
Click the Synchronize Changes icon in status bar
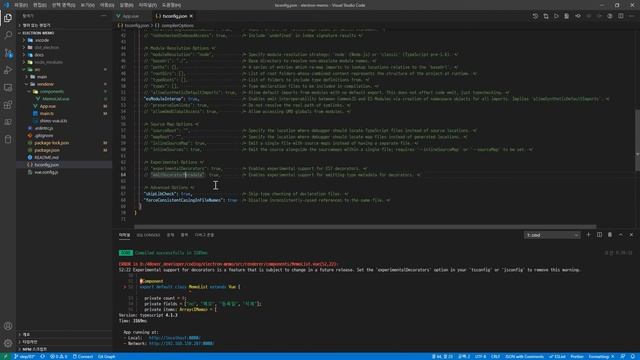pos(42,357)
